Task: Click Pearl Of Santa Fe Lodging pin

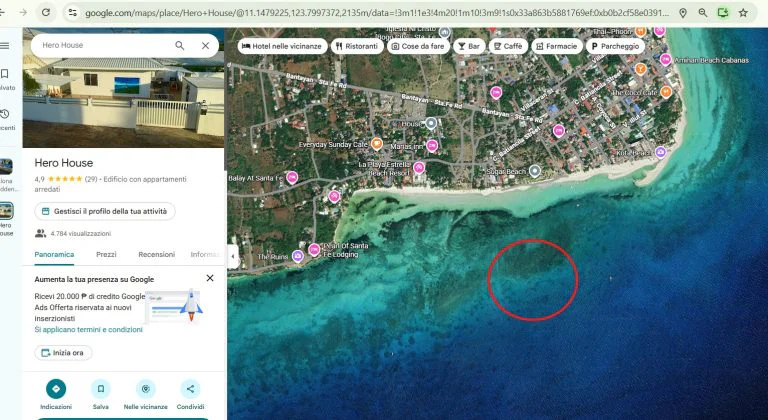Action: pyautogui.click(x=314, y=249)
